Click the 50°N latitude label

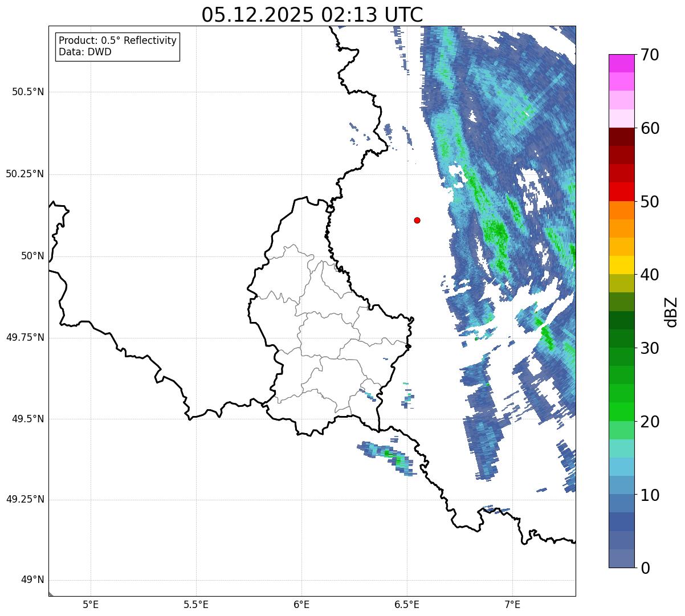click(x=32, y=256)
